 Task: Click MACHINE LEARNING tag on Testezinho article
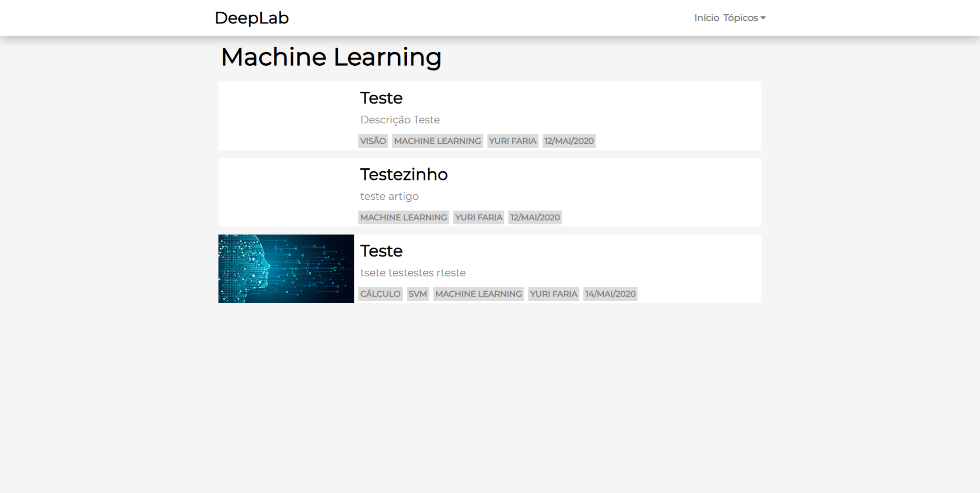(x=403, y=217)
